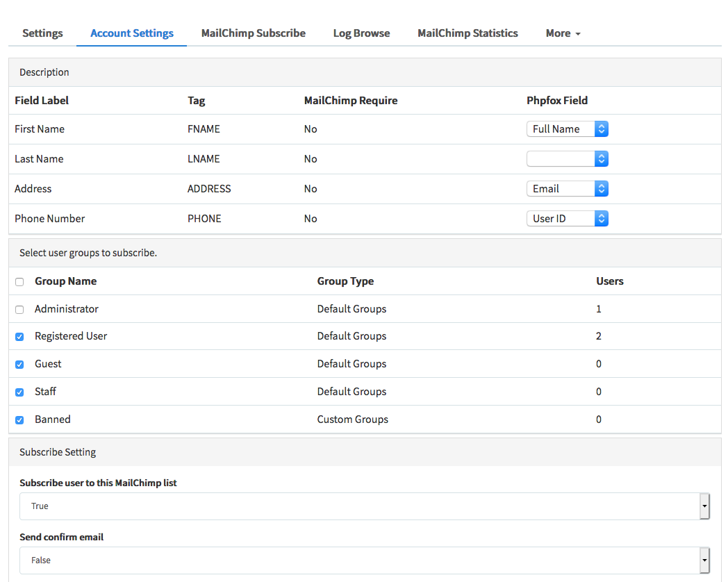Open Phone Number User ID dropdown
Screen dimensions: 728x582
pyautogui.click(x=567, y=219)
